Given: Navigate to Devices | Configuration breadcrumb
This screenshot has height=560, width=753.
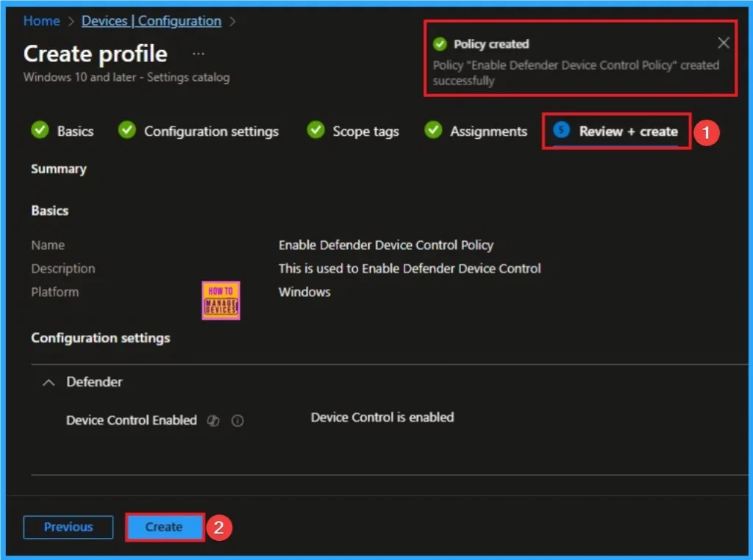Looking at the screenshot, I should click(x=150, y=21).
